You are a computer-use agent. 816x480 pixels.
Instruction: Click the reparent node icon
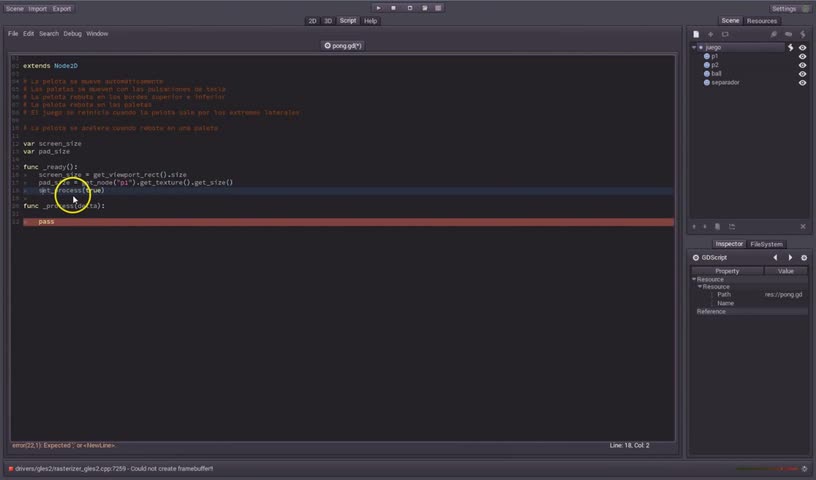(x=732, y=226)
